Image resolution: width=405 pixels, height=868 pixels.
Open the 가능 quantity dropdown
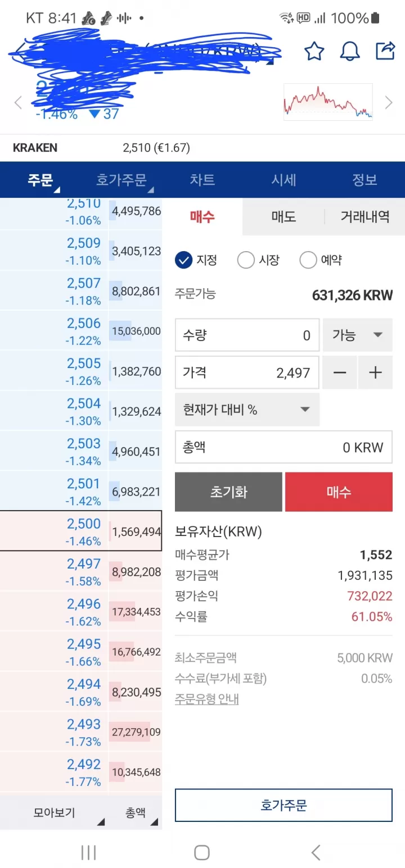click(357, 335)
